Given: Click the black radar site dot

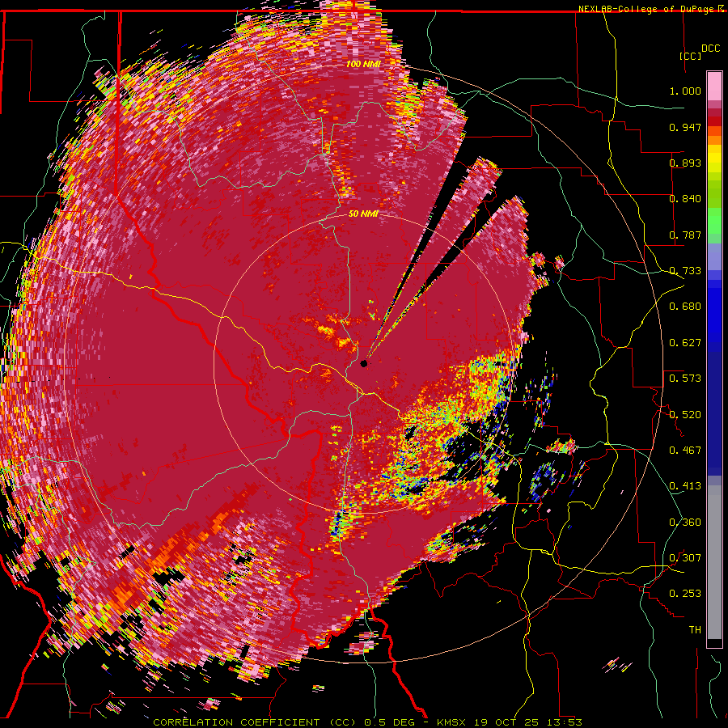Looking at the screenshot, I should tap(364, 363).
